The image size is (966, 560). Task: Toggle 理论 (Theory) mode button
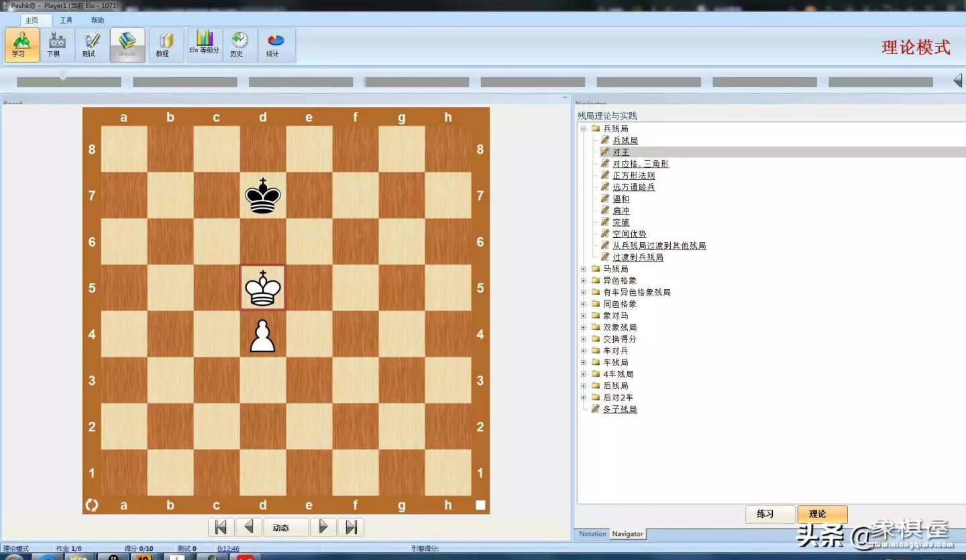(822, 514)
